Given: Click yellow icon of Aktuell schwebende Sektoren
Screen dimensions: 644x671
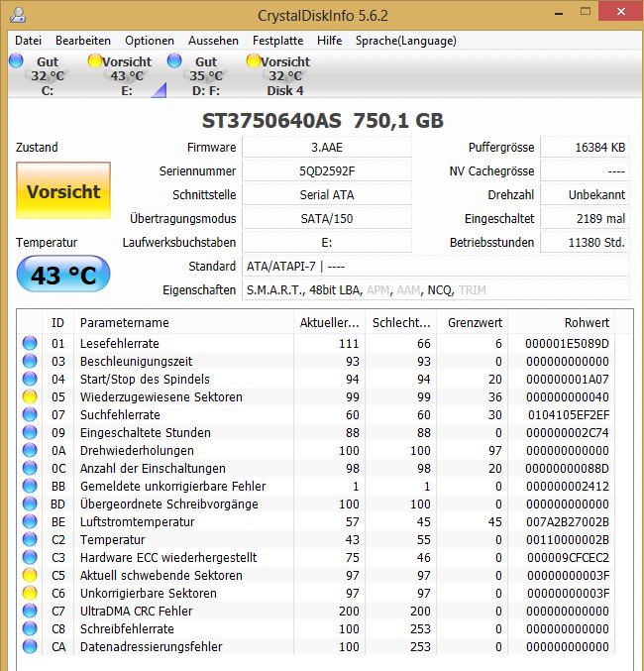Looking at the screenshot, I should click(30, 575).
